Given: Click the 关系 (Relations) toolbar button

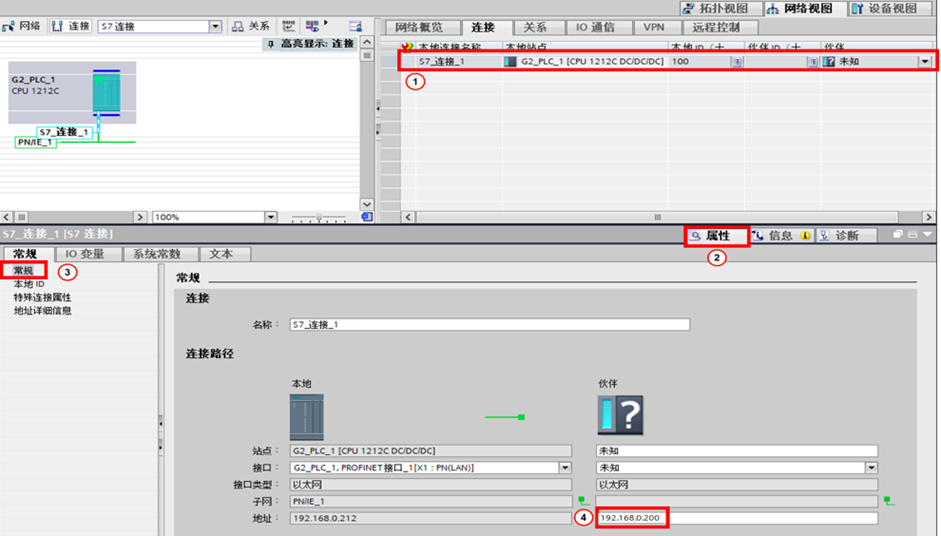Looking at the screenshot, I should click(x=251, y=26).
